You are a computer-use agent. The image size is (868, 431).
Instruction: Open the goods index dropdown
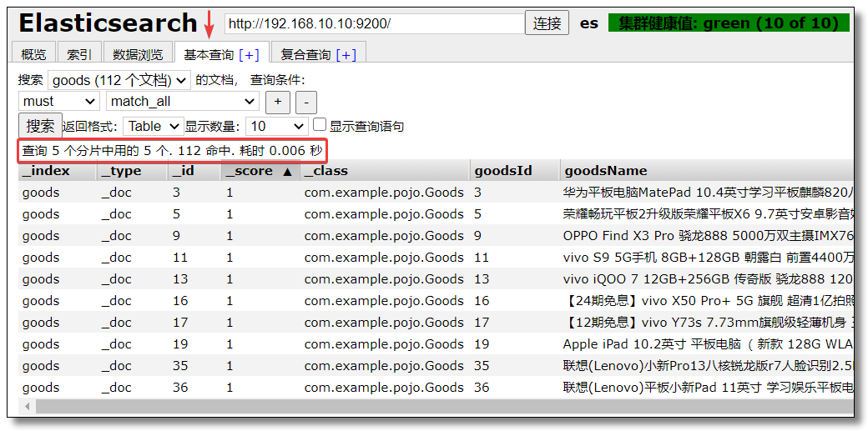119,80
